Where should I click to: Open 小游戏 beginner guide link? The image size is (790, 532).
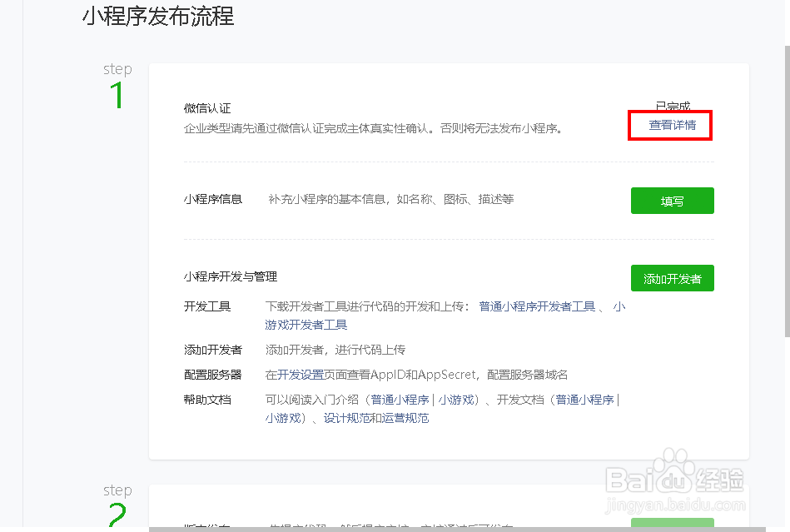(x=454, y=400)
